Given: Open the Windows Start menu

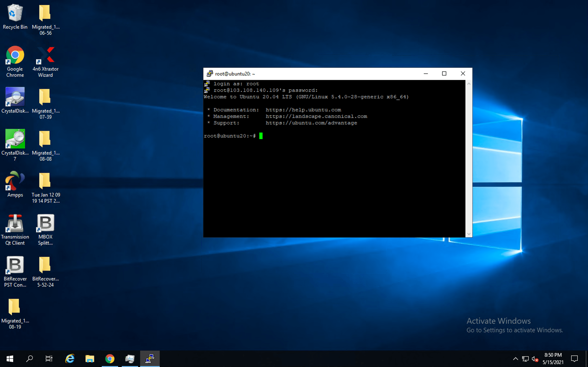Looking at the screenshot, I should (10, 358).
